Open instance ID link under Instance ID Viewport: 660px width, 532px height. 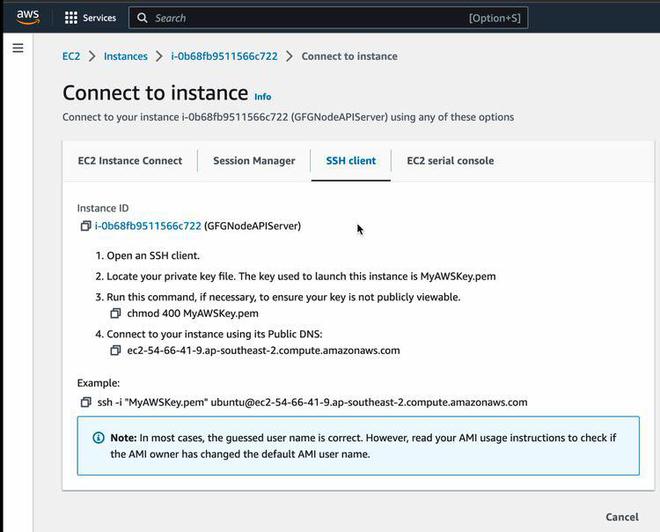[x=148, y=226]
